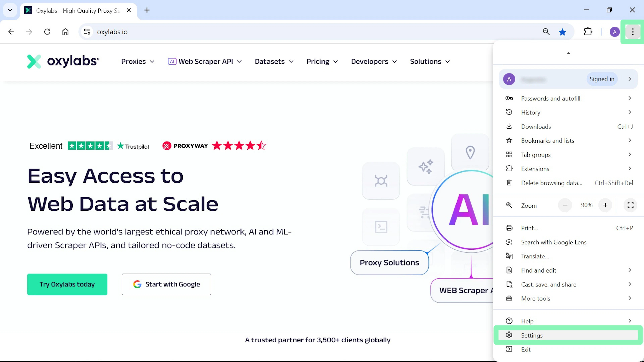Open the tab search dropdown arrow
Viewport: 644px width, 362px height.
[10, 10]
